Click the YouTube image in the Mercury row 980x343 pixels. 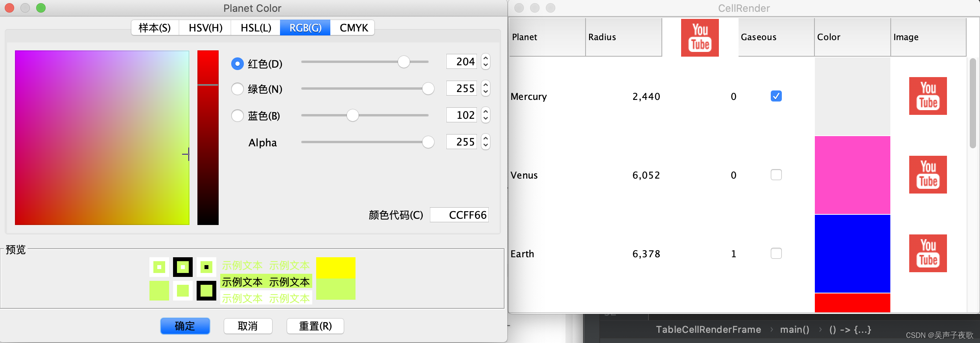[928, 96]
